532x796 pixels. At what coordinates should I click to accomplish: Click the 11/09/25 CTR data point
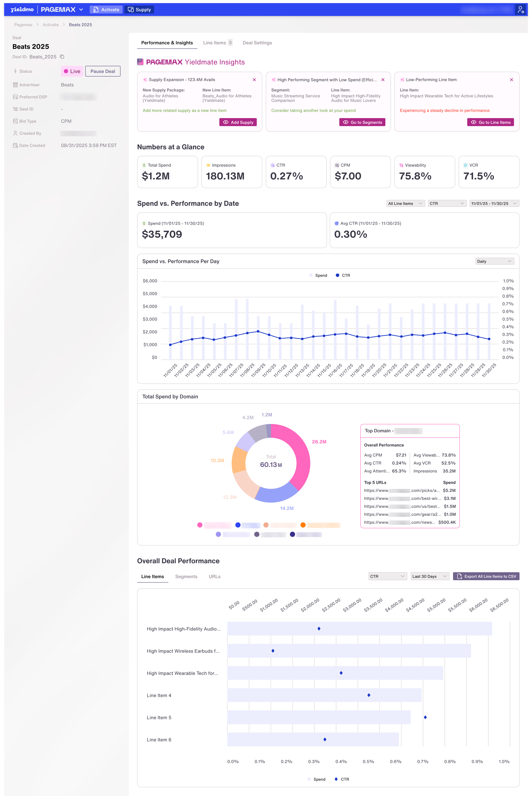pyautogui.click(x=258, y=331)
